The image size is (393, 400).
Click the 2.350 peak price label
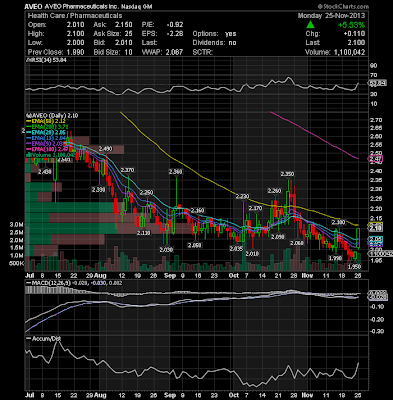[x=287, y=174]
